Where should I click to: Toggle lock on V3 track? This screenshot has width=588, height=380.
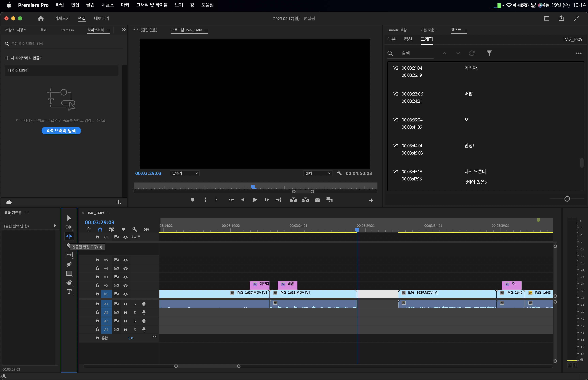(x=97, y=277)
